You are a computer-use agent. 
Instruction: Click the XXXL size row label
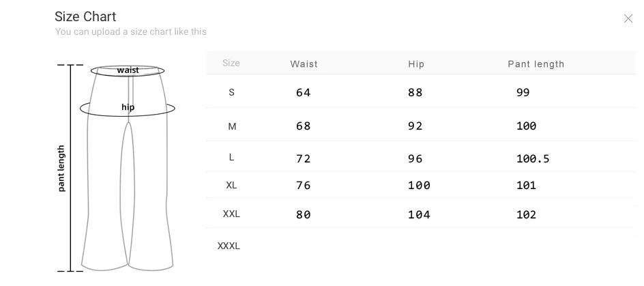pyautogui.click(x=229, y=246)
